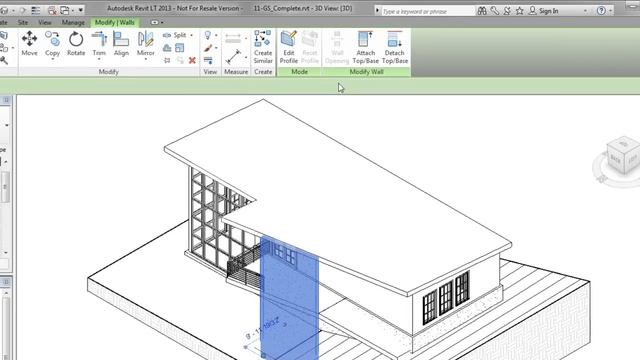Select the Rotate tool
The image size is (640, 360).
click(76, 44)
